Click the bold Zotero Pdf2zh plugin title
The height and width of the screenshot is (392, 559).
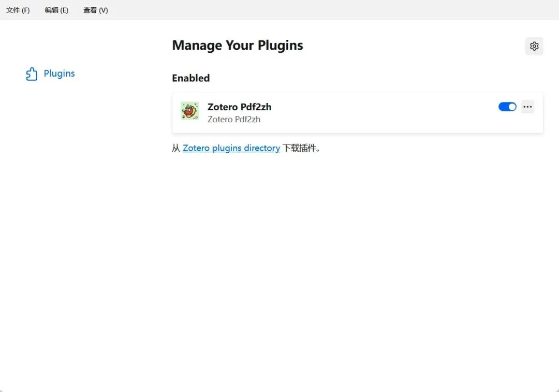point(240,107)
